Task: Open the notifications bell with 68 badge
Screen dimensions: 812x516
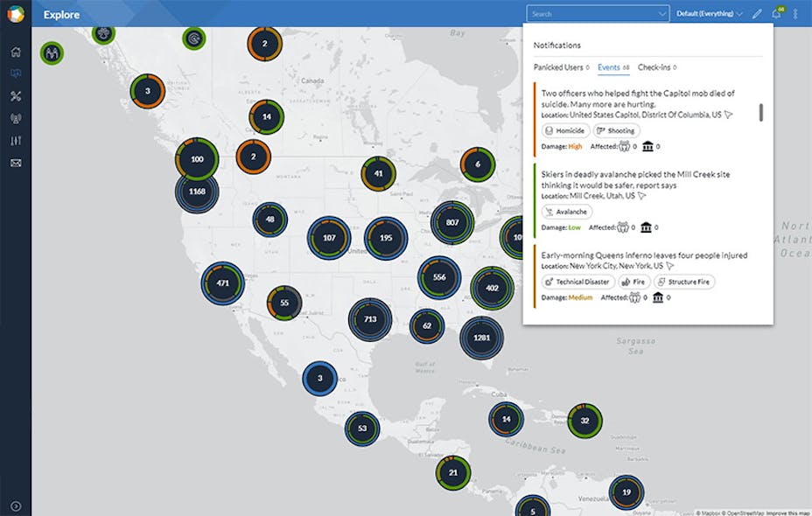Action: pyautogui.click(x=775, y=14)
